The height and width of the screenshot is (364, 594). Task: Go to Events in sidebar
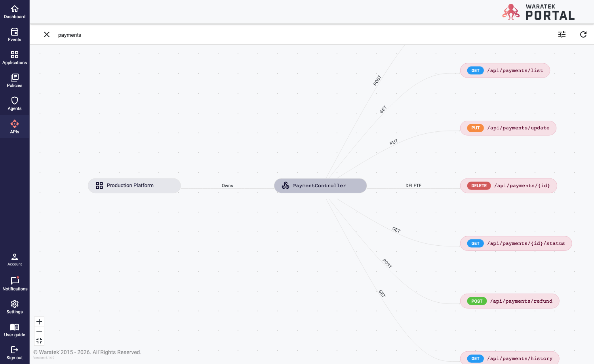click(x=15, y=35)
